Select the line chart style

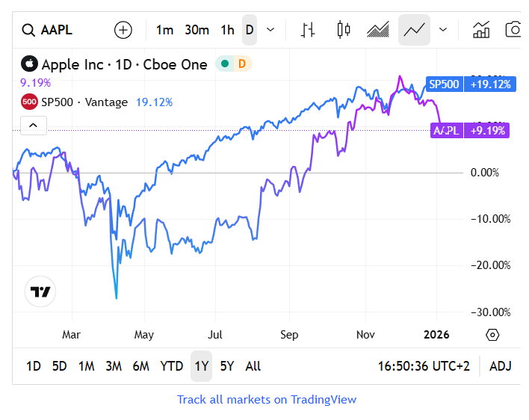coord(414,30)
